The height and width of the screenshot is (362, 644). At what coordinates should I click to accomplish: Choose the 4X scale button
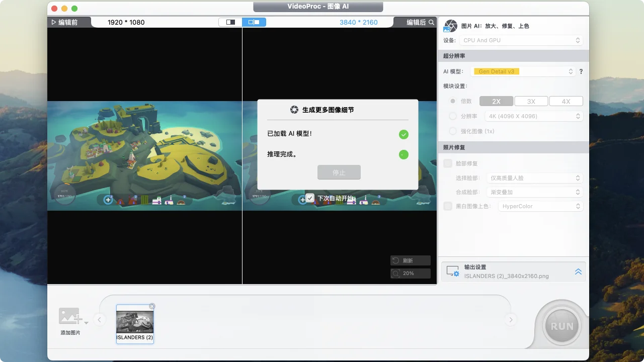[566, 101]
